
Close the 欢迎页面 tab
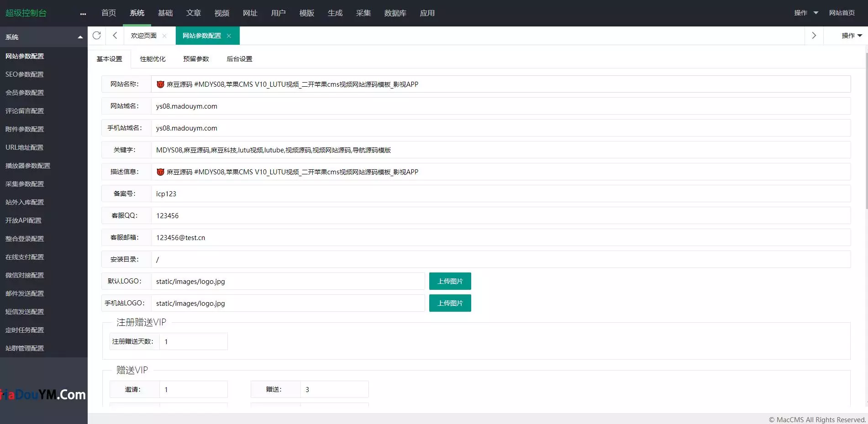(164, 36)
